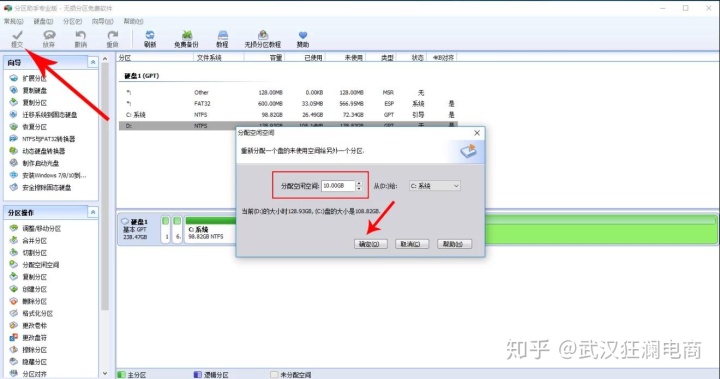Apply pending operations with 提交 toolbar button

(17, 39)
